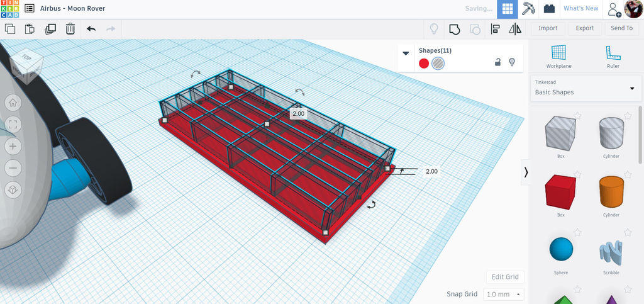
Task: Collapse the shapes sidebar with the arrow
Action: pyautogui.click(x=526, y=172)
